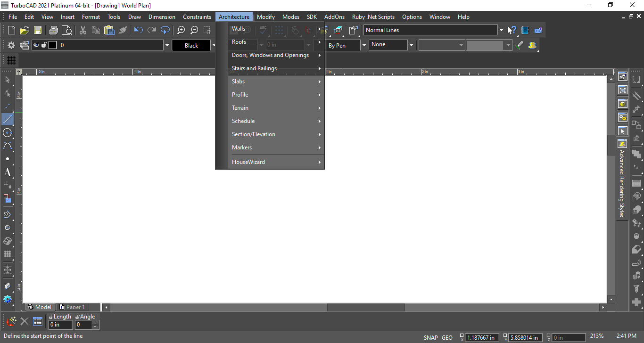The height and width of the screenshot is (343, 644).
Task: Select the Circle tool in left toolbar
Action: (x=8, y=132)
